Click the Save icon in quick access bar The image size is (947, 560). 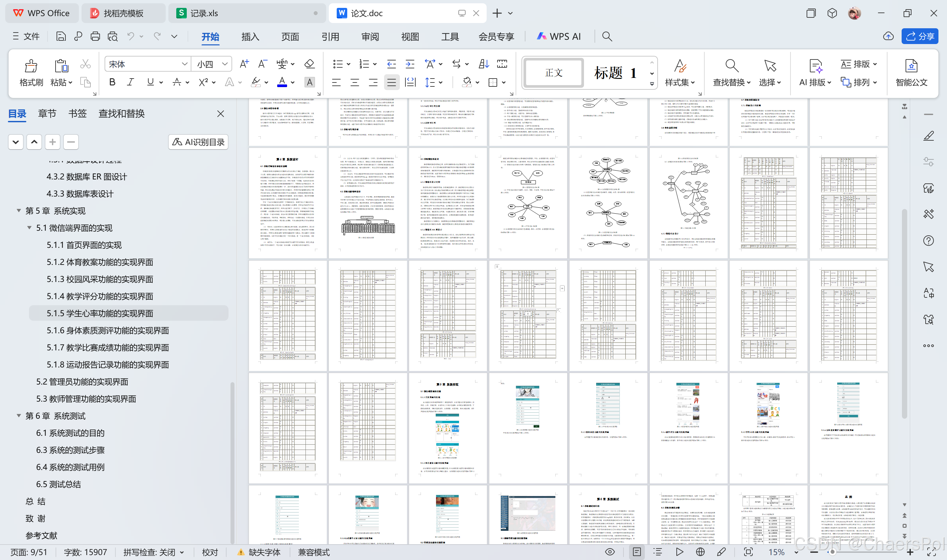[61, 36]
